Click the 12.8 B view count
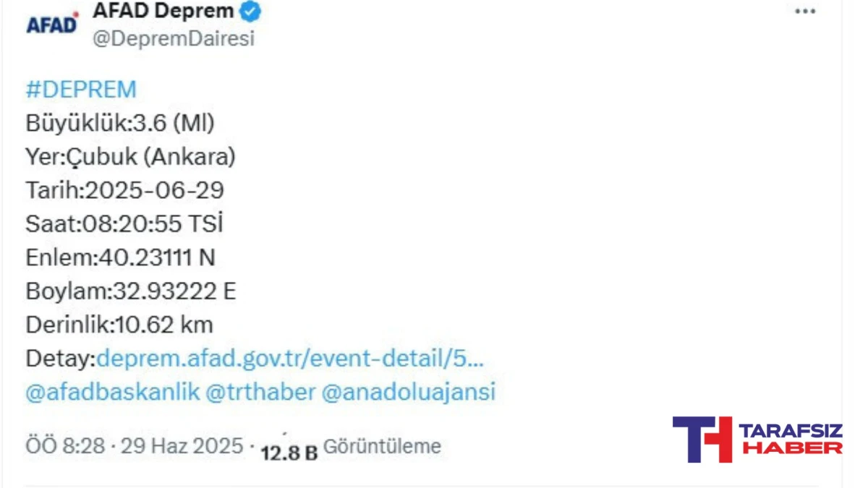The image size is (868, 488). click(x=289, y=453)
